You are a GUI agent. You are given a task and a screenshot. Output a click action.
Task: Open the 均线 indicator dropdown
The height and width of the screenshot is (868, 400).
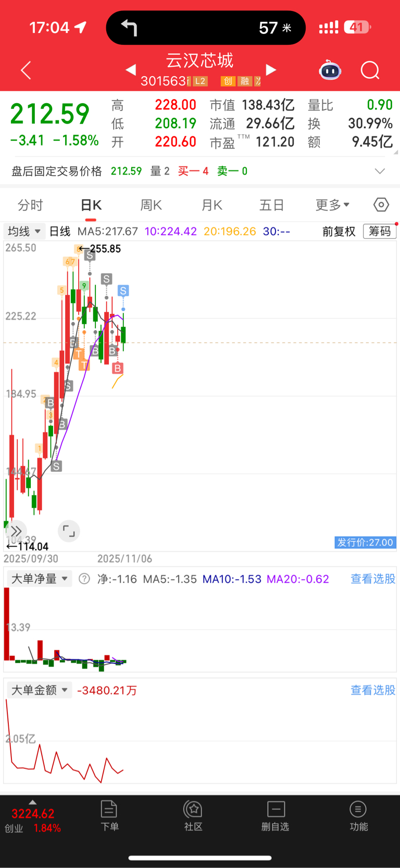tap(24, 231)
